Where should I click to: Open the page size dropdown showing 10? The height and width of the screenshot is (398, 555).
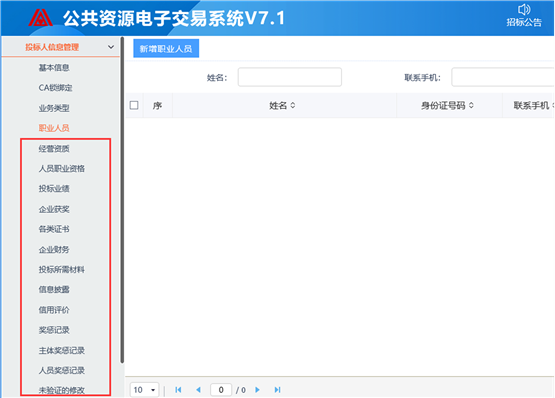[x=144, y=390]
